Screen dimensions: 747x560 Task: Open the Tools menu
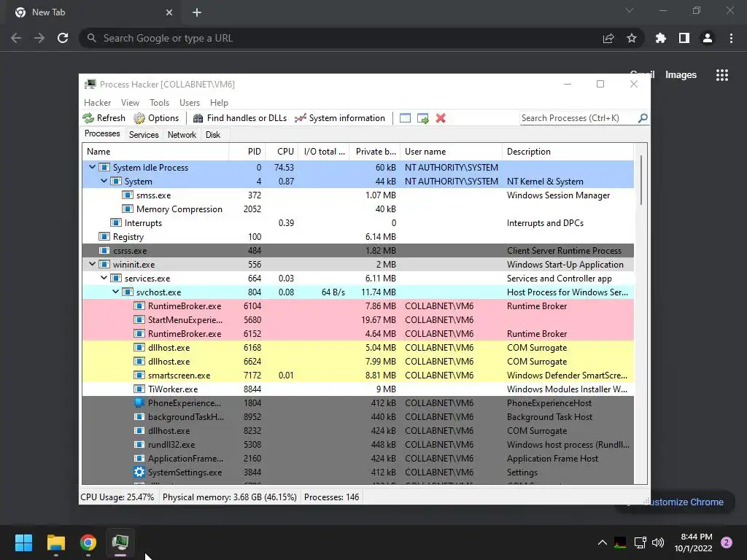coord(159,102)
